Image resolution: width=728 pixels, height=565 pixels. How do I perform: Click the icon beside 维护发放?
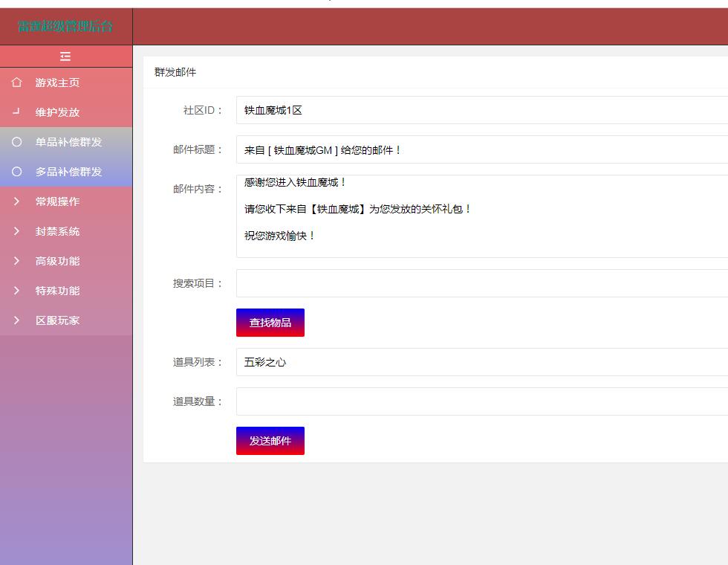coord(17,112)
